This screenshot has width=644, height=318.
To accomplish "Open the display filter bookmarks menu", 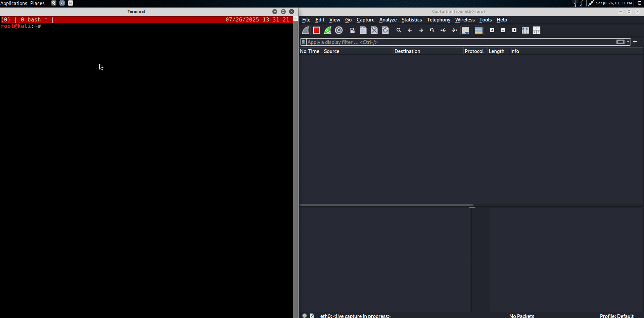I will pyautogui.click(x=303, y=42).
